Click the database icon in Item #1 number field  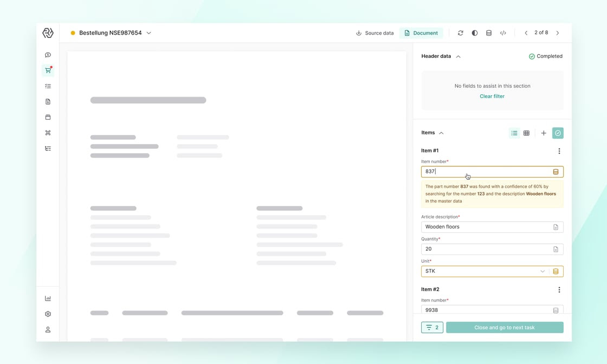point(556,172)
